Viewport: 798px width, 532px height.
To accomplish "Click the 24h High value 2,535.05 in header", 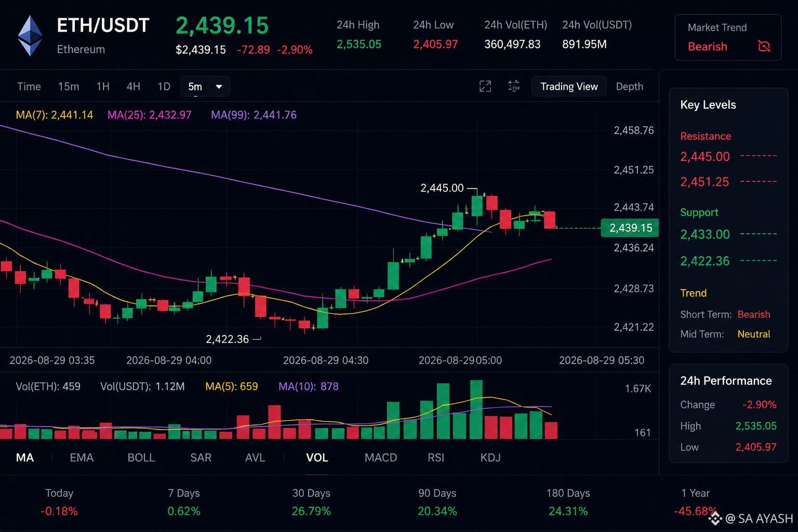I will click(359, 44).
